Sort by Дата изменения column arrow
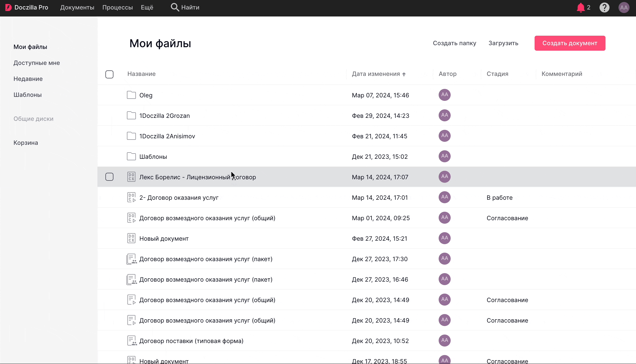The height and width of the screenshot is (364, 636). (x=404, y=74)
